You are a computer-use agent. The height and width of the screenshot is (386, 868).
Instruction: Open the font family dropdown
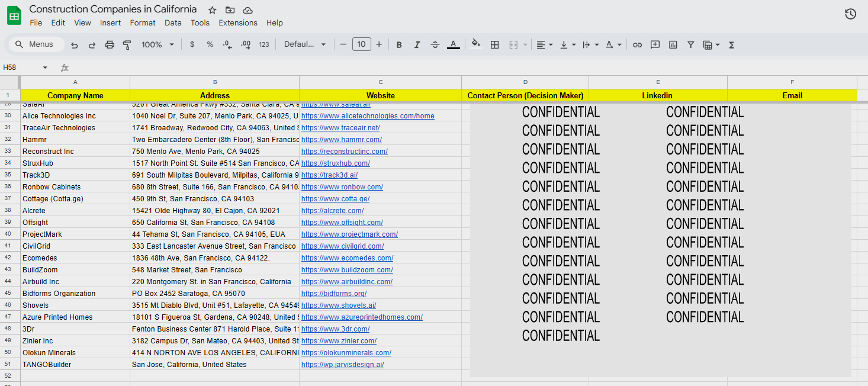[305, 44]
